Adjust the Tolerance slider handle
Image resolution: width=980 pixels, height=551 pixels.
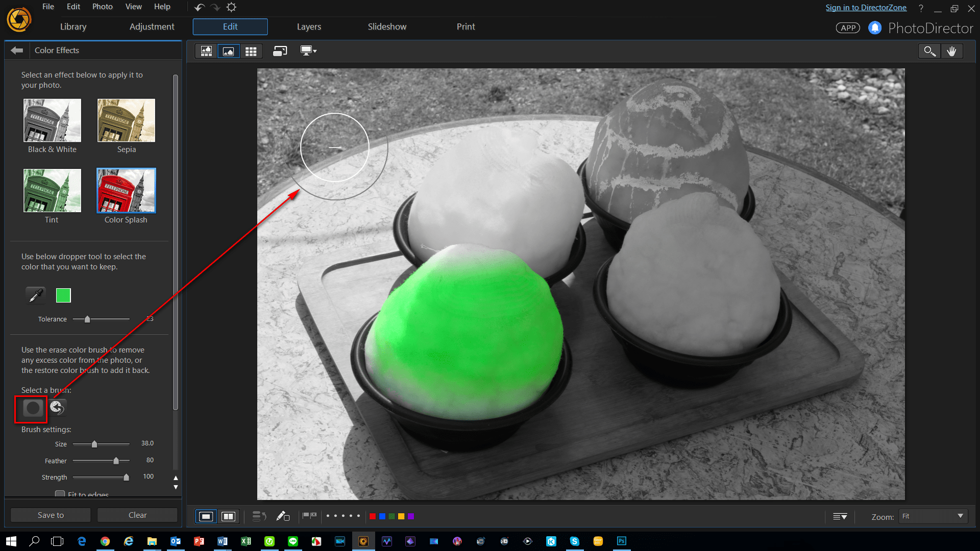pos(87,319)
